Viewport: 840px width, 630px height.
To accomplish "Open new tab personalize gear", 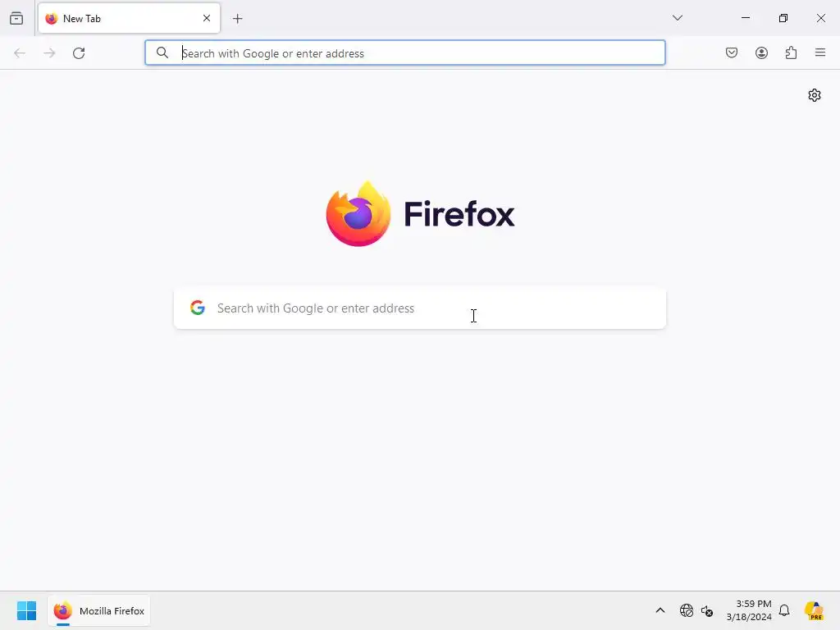I will click(x=815, y=95).
